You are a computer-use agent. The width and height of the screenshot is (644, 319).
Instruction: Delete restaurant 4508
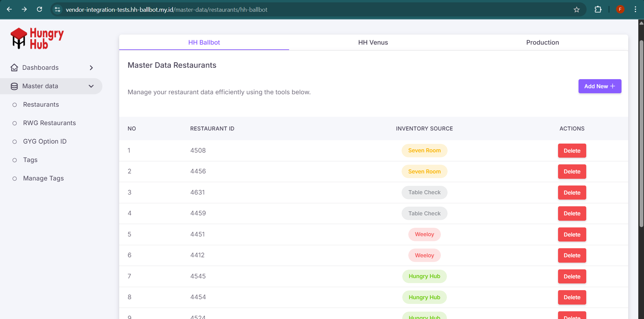click(572, 151)
